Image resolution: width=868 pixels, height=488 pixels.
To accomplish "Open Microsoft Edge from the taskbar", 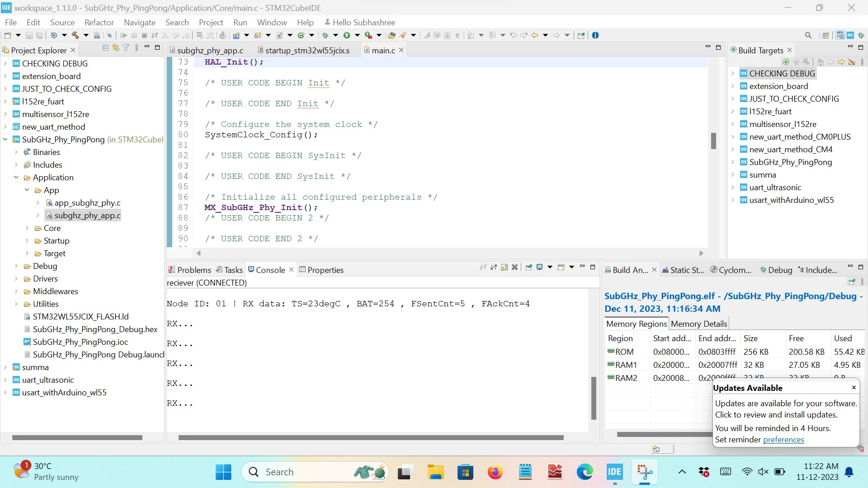I will (x=585, y=472).
